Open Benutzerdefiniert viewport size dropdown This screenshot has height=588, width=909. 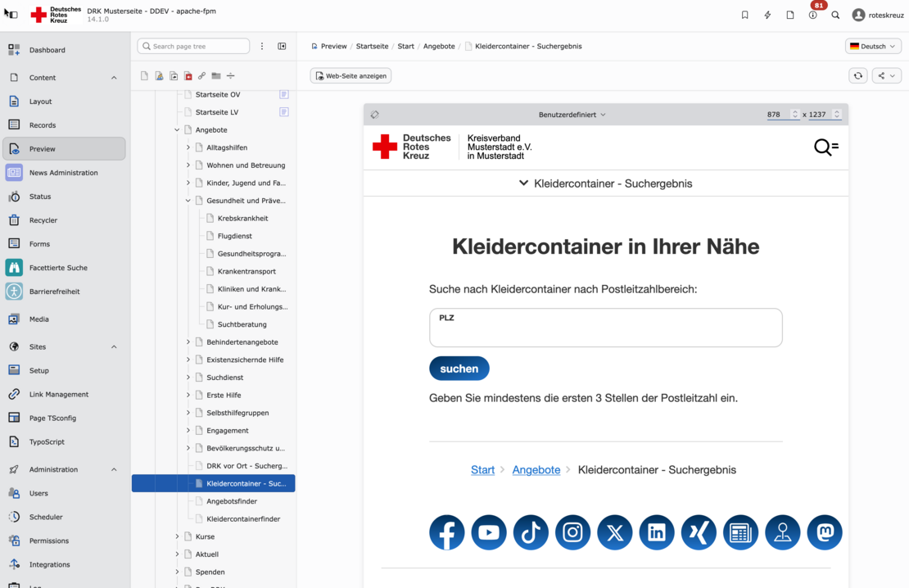[x=572, y=115]
